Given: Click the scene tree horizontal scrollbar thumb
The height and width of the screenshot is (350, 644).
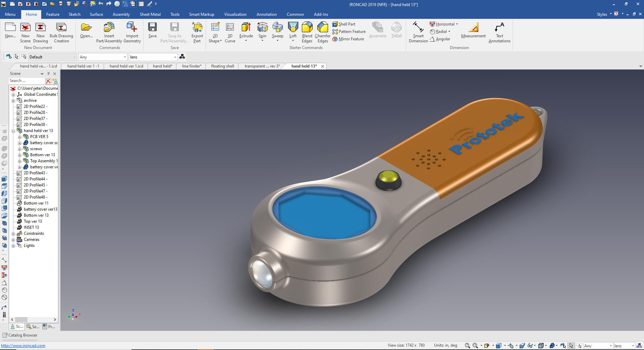Looking at the screenshot, I should coord(21,319).
